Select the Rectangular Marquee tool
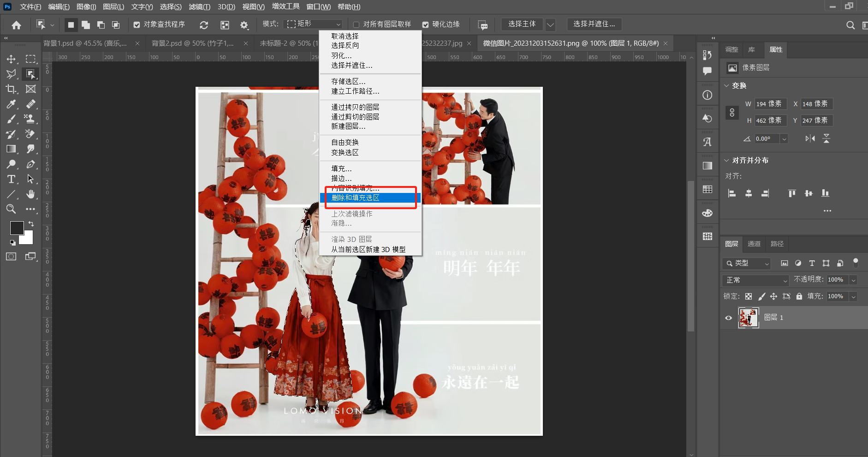The width and height of the screenshot is (868, 457). coord(30,59)
